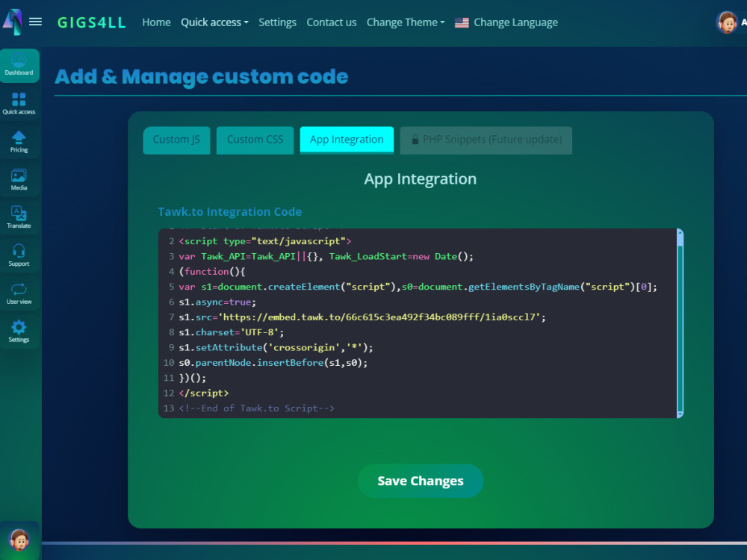Click code line 13 End of Tawk.to comment
Viewport: 747px width, 560px height.
coord(256,408)
